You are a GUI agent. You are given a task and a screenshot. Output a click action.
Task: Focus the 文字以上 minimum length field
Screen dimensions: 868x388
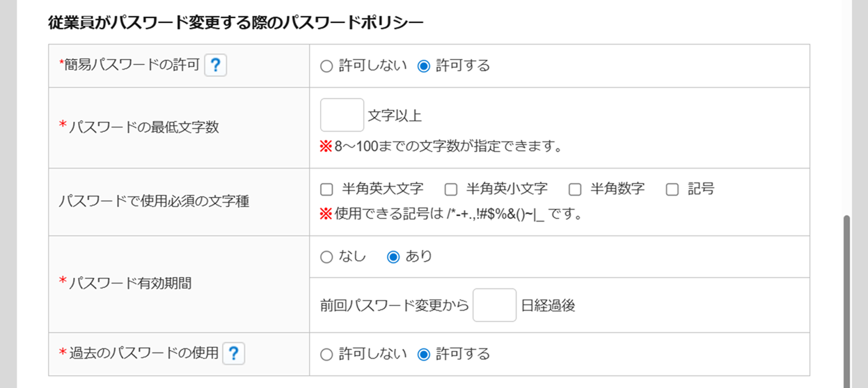[x=342, y=115]
